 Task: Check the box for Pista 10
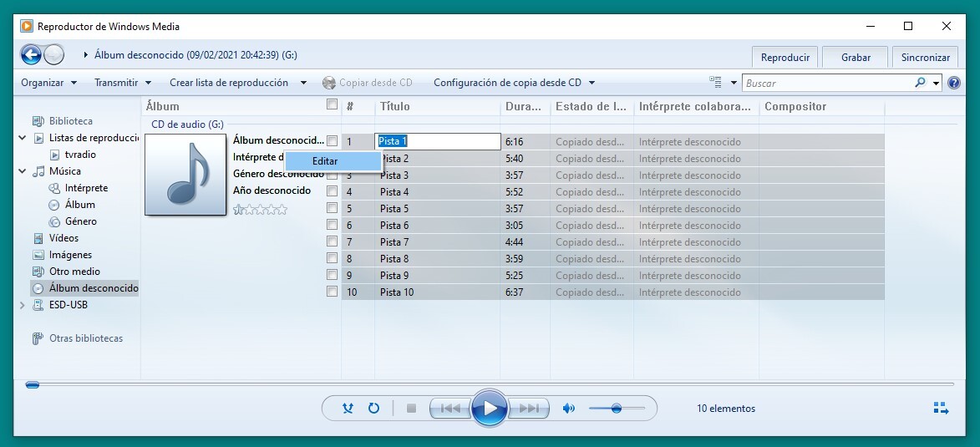[x=332, y=292]
